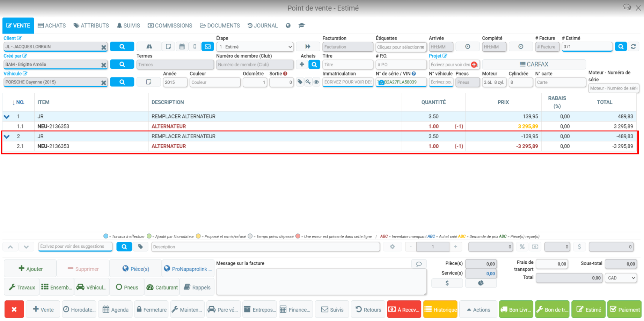Advance to next step with double-arrow button
The height and width of the screenshot is (321, 644).
[x=308, y=46]
